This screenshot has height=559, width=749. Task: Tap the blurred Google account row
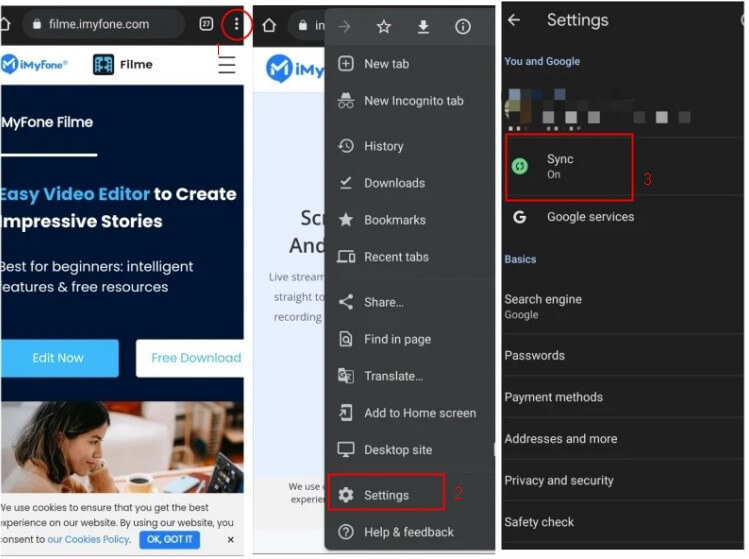[x=623, y=109]
